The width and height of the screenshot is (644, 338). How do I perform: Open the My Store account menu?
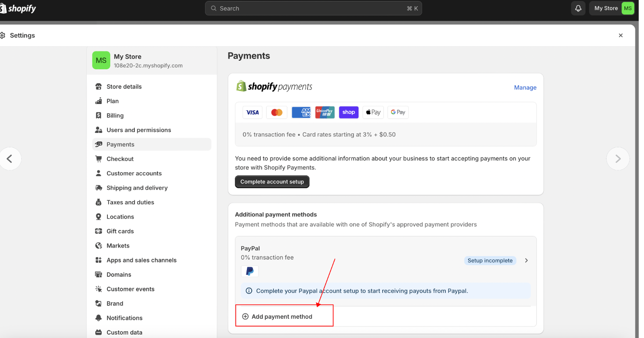coord(612,8)
